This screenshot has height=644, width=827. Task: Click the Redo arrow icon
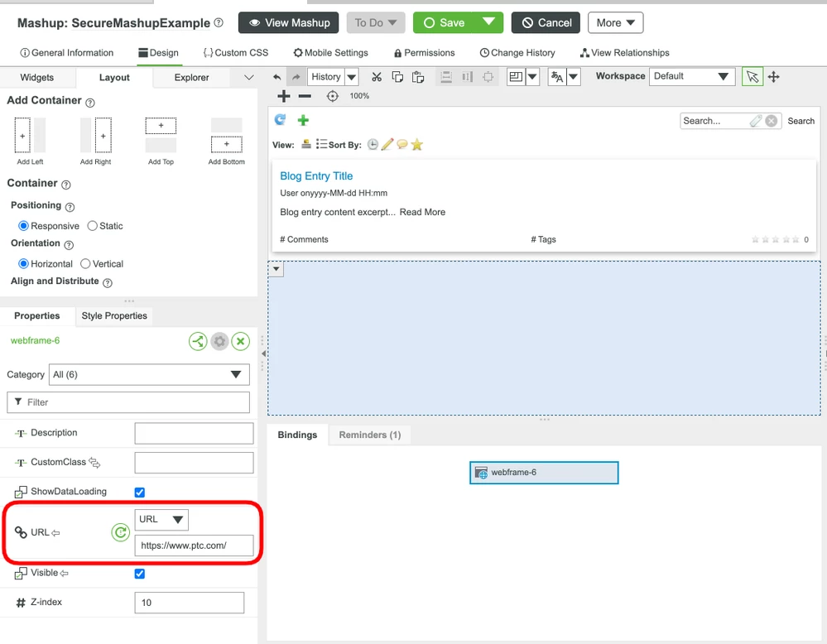coord(296,77)
